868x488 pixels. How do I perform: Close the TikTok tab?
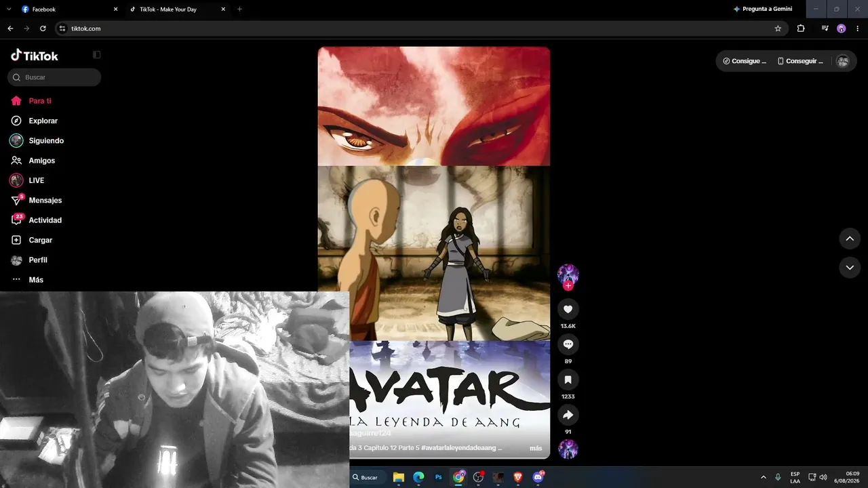(223, 9)
